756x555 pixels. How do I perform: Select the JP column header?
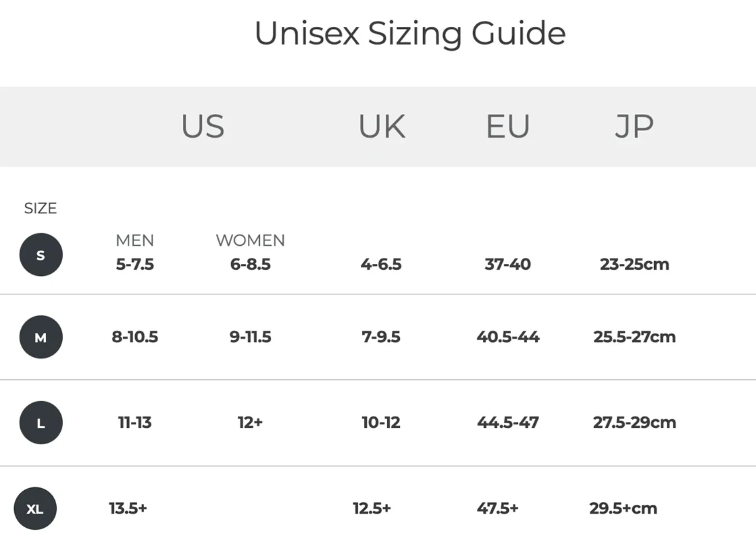[634, 127]
